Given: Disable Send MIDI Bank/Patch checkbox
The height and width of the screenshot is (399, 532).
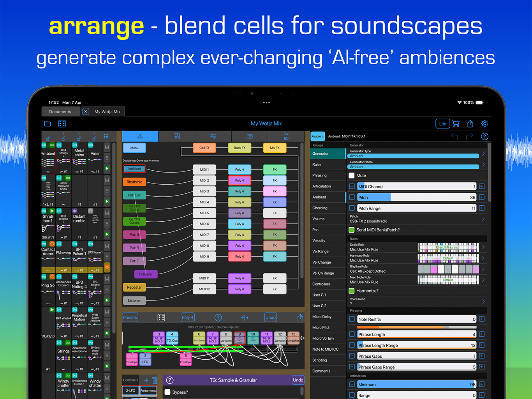Looking at the screenshot, I should click(x=352, y=230).
